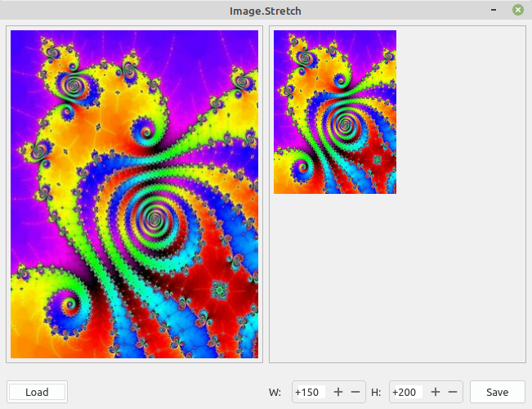Select the large source fractal image on the left
This screenshot has width=532, height=409.
pos(134,194)
